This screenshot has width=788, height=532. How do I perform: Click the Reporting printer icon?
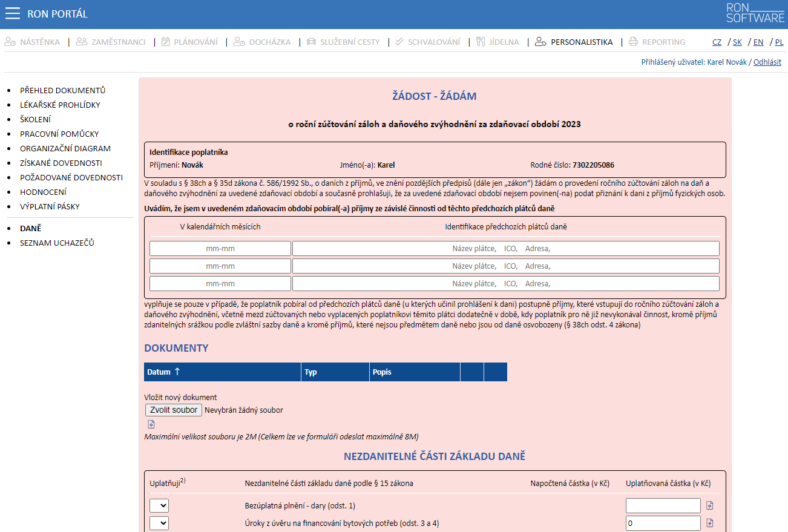[x=633, y=42]
